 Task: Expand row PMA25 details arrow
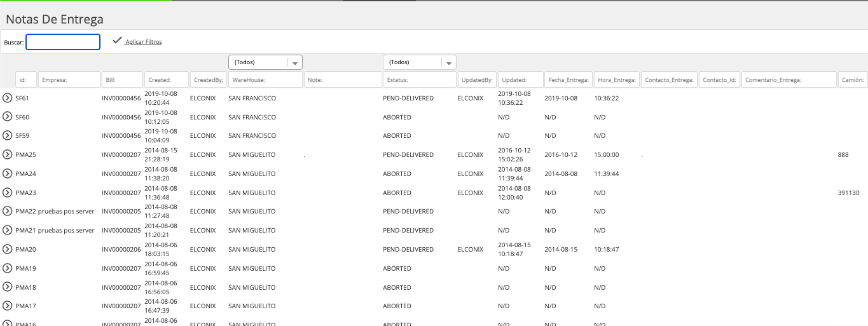click(x=8, y=154)
